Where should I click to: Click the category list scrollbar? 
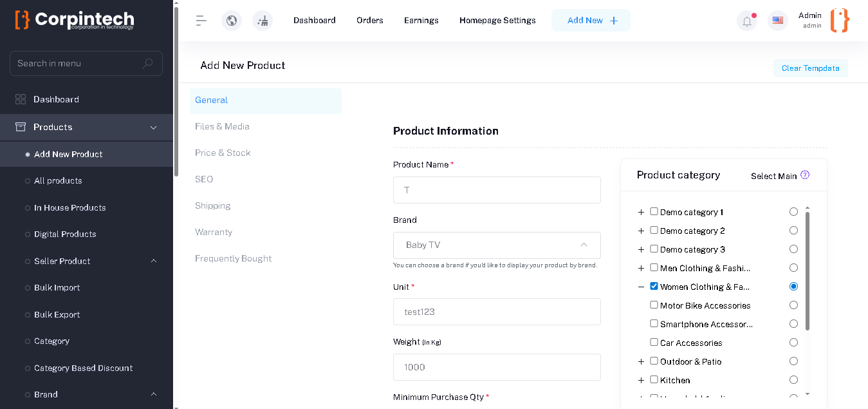pos(808,271)
